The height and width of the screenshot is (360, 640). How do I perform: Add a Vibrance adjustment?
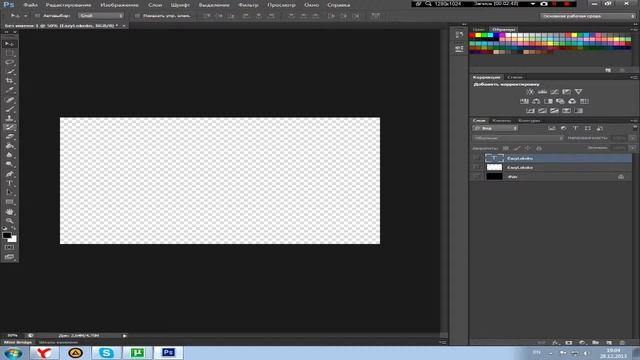click(x=578, y=92)
